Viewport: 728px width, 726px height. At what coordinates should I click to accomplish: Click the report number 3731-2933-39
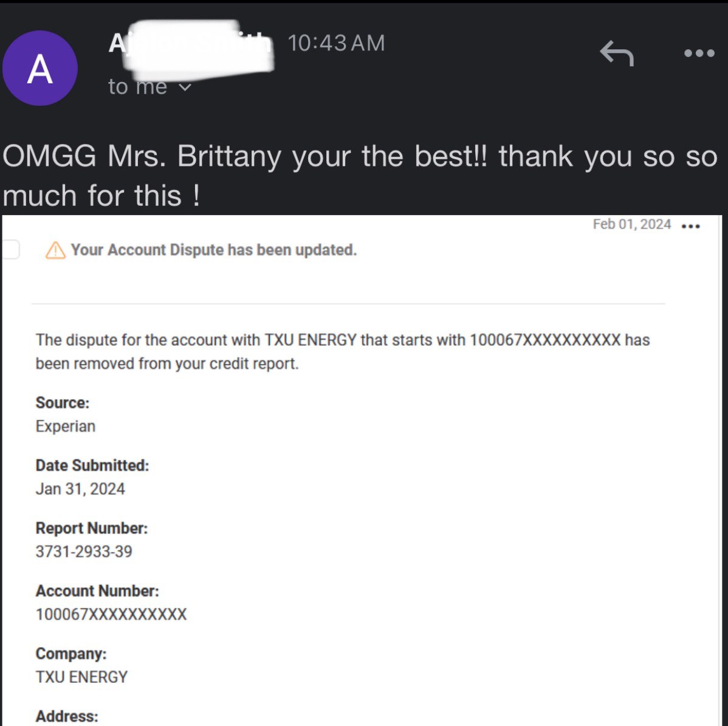click(84, 552)
